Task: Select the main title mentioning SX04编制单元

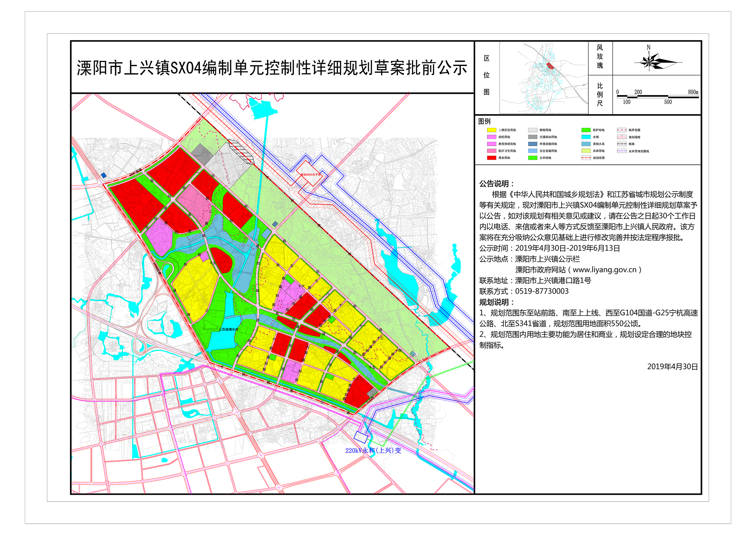Action: coord(272,68)
